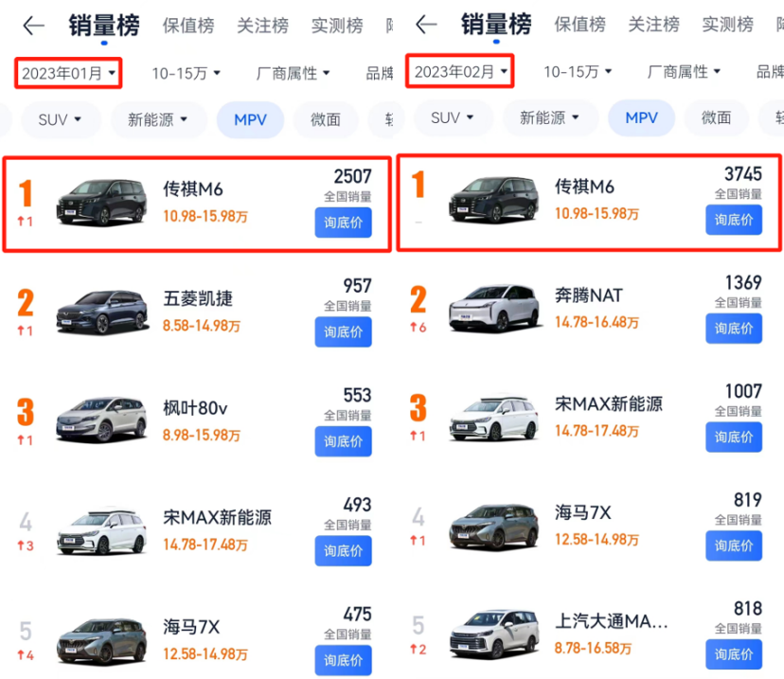Open the 传祺M6 entry in the February list
The height and width of the screenshot is (679, 784).
tap(587, 197)
